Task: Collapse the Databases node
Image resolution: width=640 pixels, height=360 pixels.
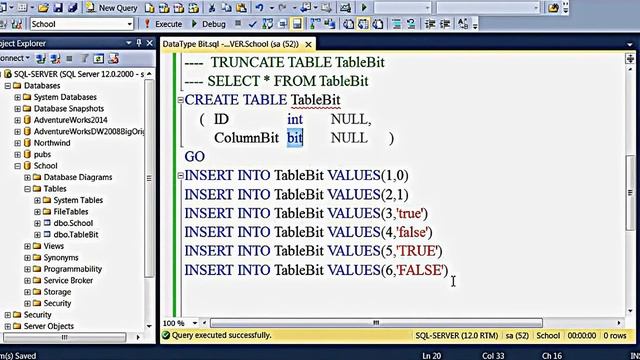Action: tap(8, 86)
